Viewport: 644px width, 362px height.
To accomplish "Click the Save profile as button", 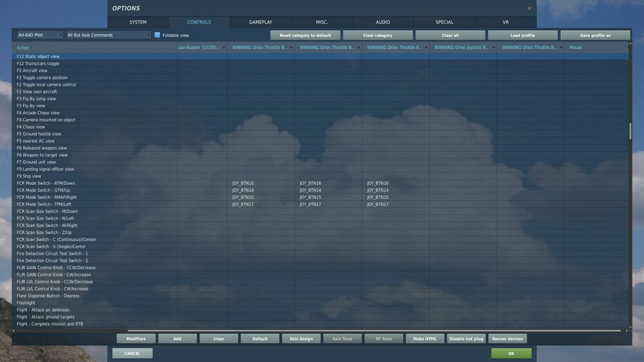I will [x=595, y=35].
